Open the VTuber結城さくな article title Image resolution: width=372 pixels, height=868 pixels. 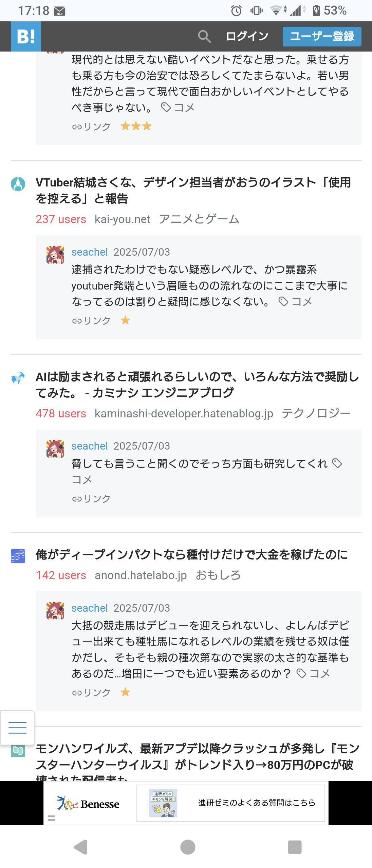tap(193, 190)
